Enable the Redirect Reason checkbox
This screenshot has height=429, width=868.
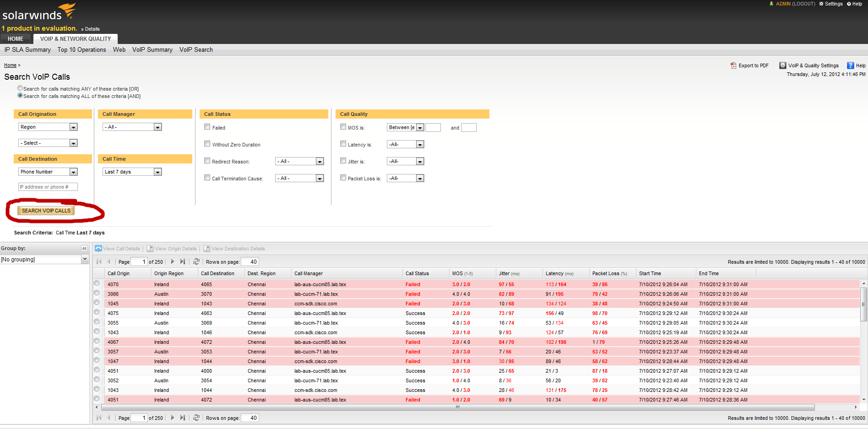click(x=207, y=161)
